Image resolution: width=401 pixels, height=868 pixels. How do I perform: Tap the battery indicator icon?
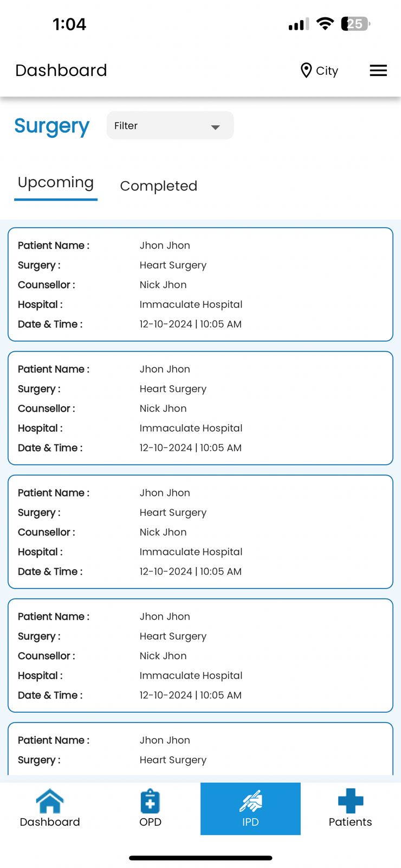coord(355,24)
